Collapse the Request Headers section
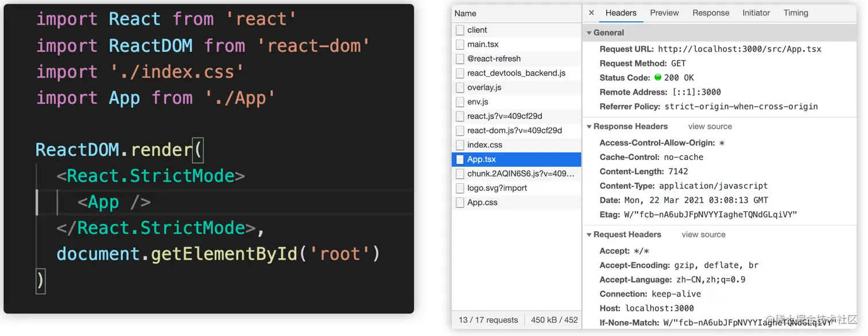The height and width of the screenshot is (336, 868). click(589, 235)
